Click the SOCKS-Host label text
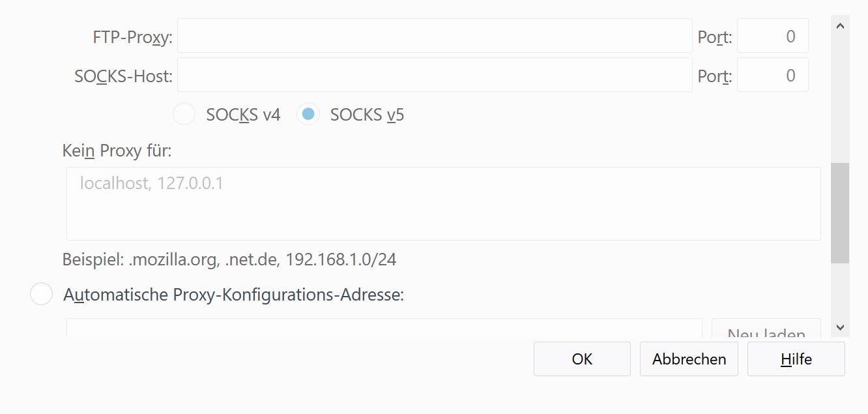The image size is (868, 414). 123,76
